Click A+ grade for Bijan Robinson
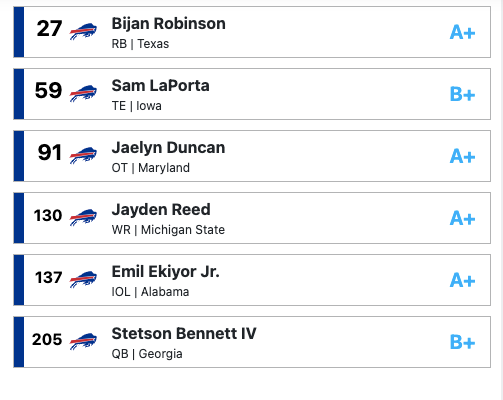The height and width of the screenshot is (400, 503). [462, 32]
